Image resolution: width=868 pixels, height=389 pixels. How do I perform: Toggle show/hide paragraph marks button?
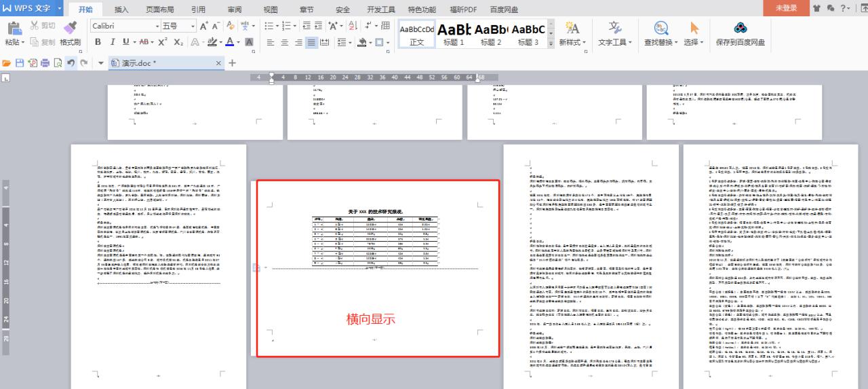pyautogui.click(x=368, y=26)
